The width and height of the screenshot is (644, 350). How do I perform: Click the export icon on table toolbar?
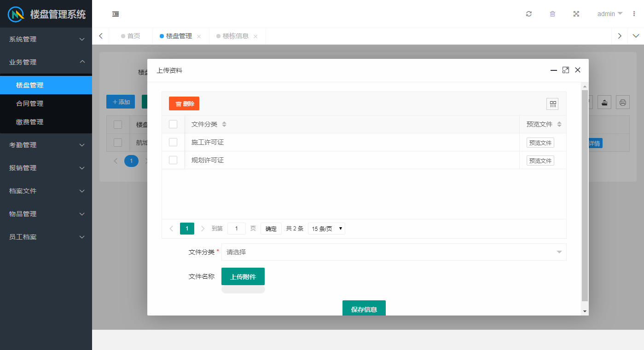605,103
